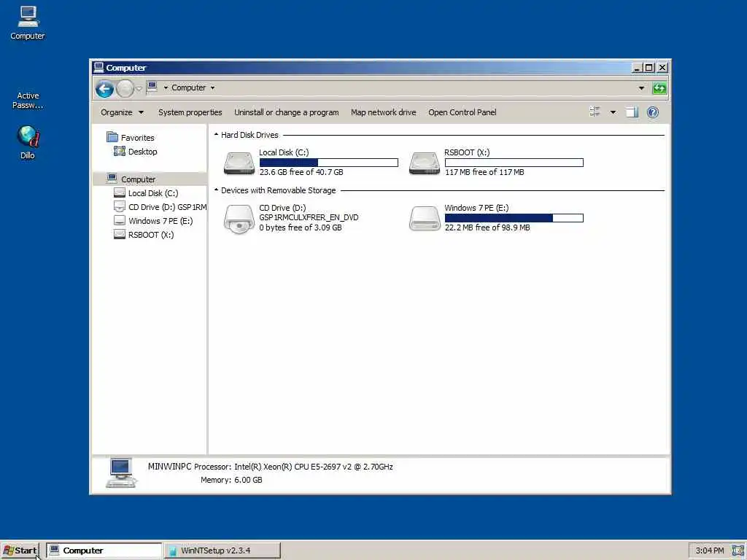The height and width of the screenshot is (560, 747).
Task: Select Windows 7 PE (E:) in navigation tree
Action: [x=160, y=220]
